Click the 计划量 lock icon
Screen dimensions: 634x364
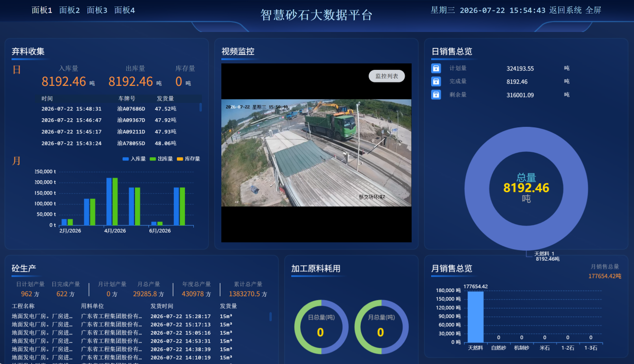[436, 68]
